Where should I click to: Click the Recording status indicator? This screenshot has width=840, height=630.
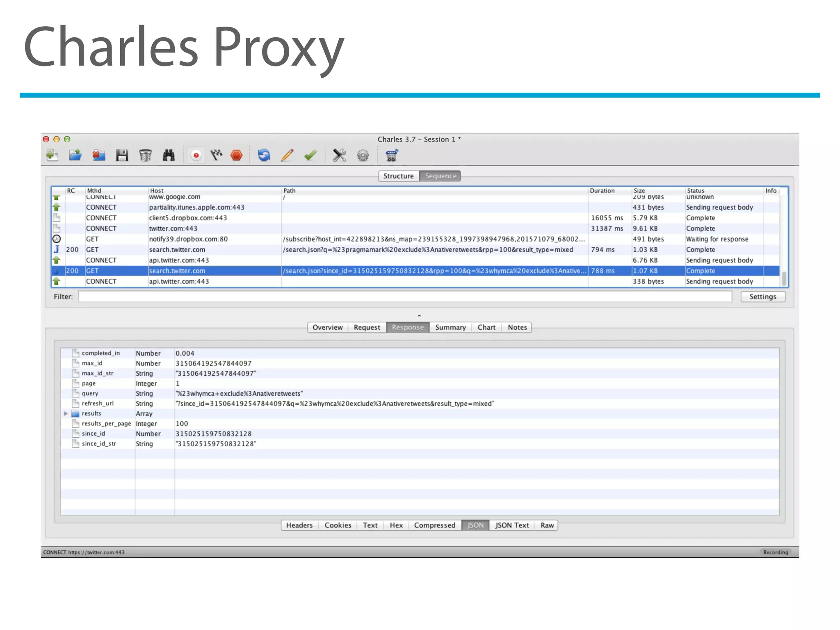776,552
